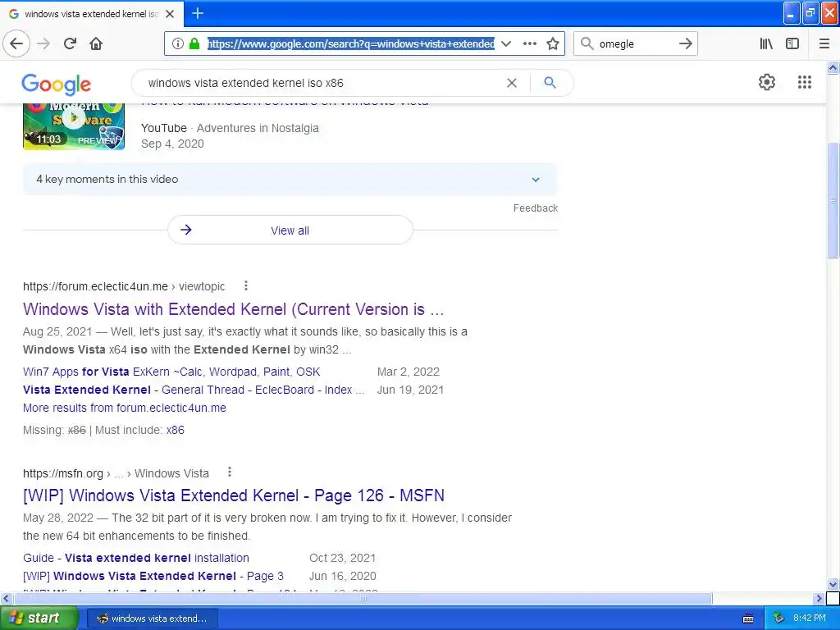Click the Feedback link
Screen dimensions: 840x630
click(535, 208)
